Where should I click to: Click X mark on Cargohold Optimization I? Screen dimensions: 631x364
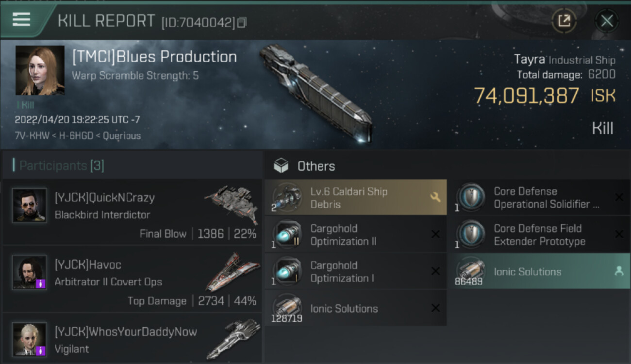click(x=435, y=271)
